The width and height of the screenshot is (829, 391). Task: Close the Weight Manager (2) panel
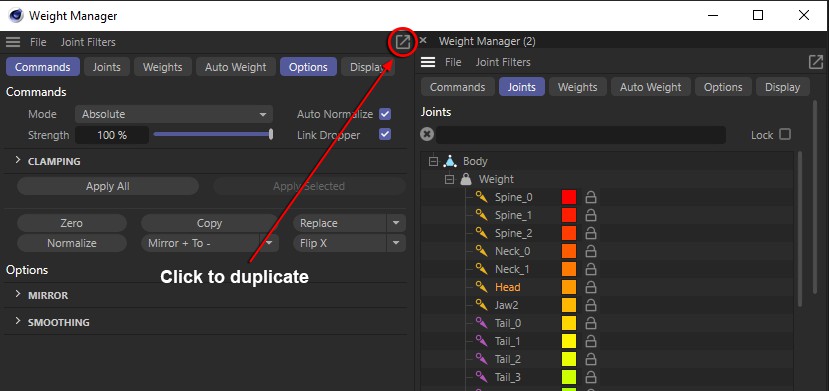tap(422, 41)
